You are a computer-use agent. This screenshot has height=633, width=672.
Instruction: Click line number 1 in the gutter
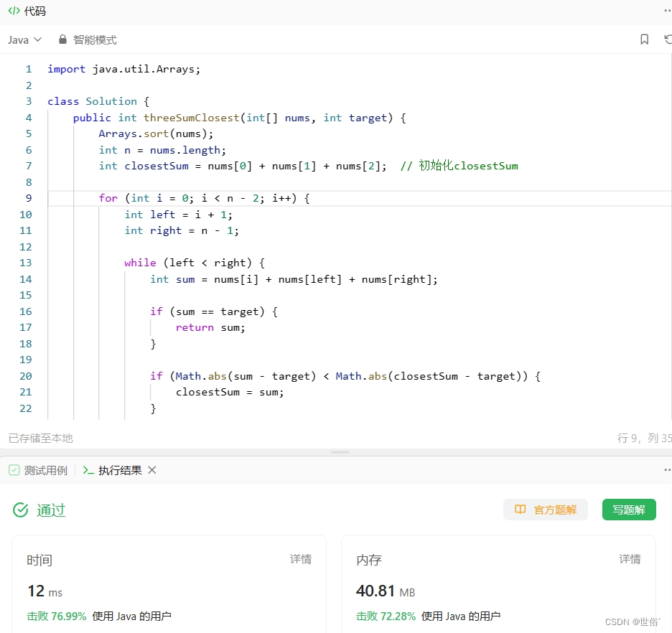pyautogui.click(x=29, y=69)
